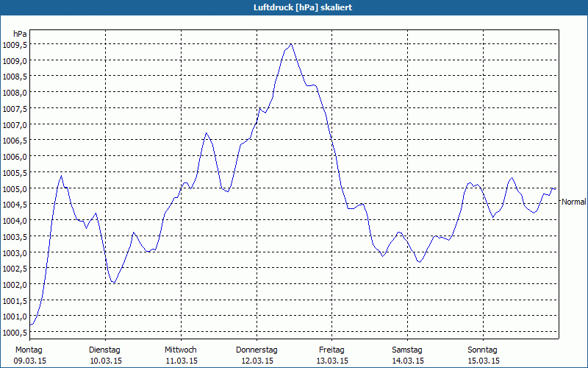Select the Freitag day label
This screenshot has height=368, width=588.
point(332,350)
